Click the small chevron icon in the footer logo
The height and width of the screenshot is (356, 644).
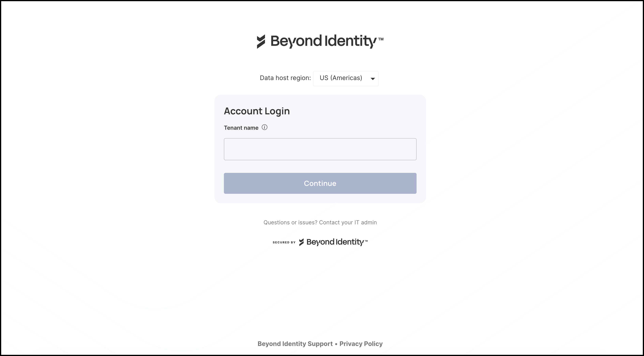click(301, 242)
